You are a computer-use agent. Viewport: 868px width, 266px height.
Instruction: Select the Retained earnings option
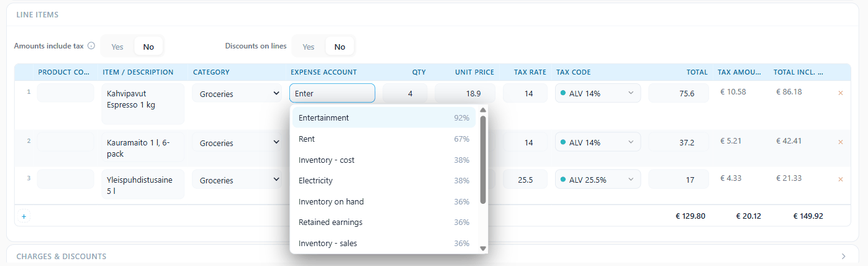click(384, 222)
